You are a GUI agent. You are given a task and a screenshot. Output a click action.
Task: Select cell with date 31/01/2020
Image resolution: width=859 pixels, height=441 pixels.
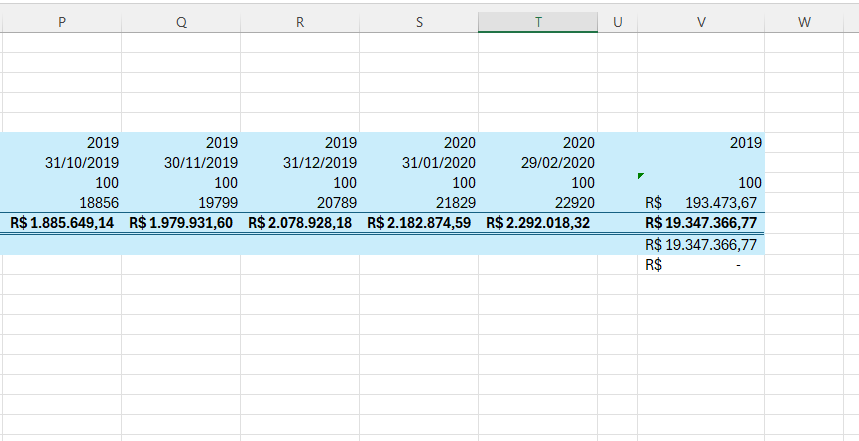(419, 163)
